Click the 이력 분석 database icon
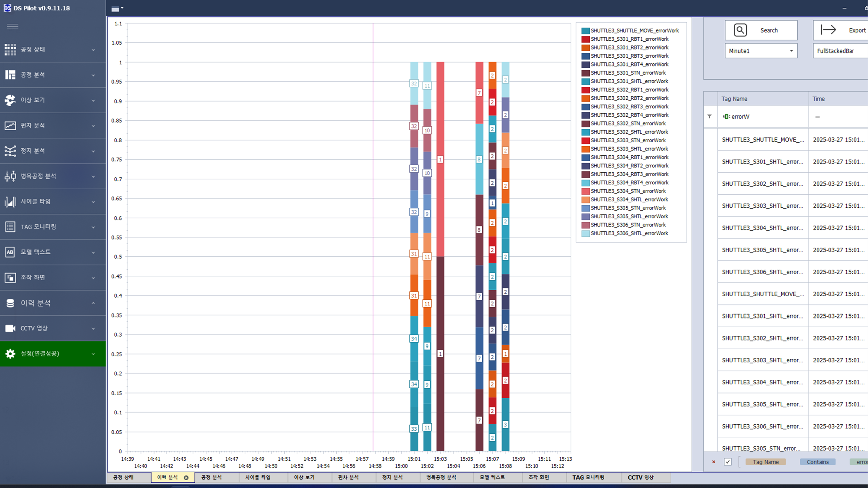 tap(10, 303)
